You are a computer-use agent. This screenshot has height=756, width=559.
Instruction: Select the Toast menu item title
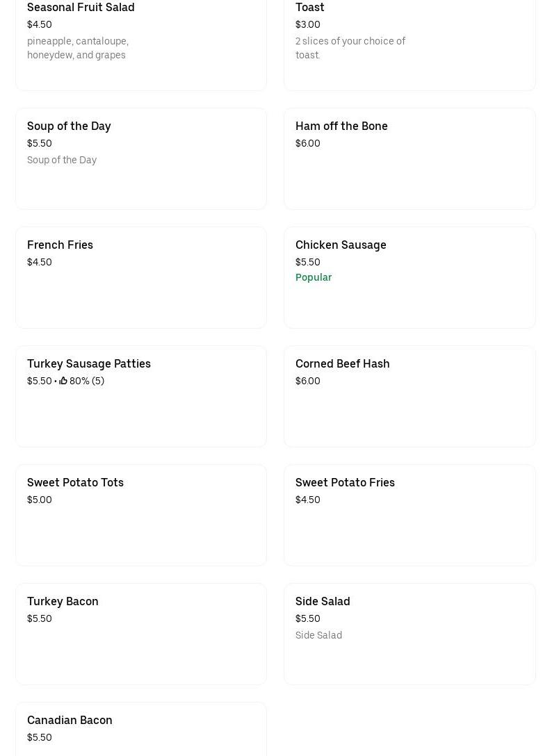coord(310,8)
